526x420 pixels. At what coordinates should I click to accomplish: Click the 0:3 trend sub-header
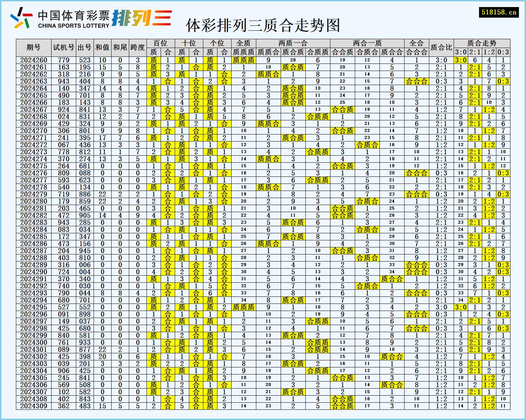point(503,52)
